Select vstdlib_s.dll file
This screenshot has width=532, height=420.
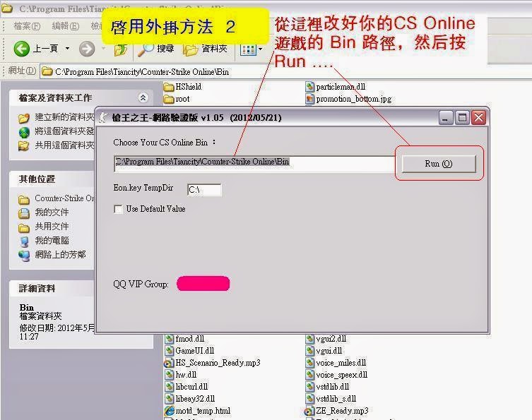[x=331, y=399]
